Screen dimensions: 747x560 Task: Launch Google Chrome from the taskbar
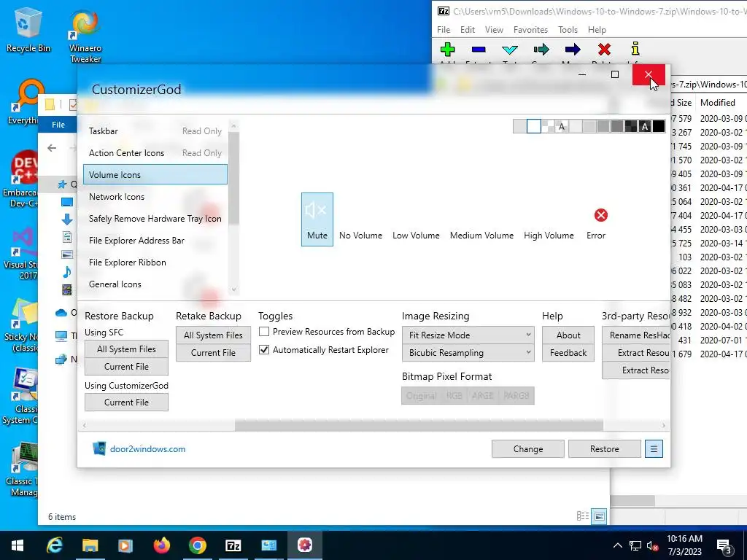point(197,545)
